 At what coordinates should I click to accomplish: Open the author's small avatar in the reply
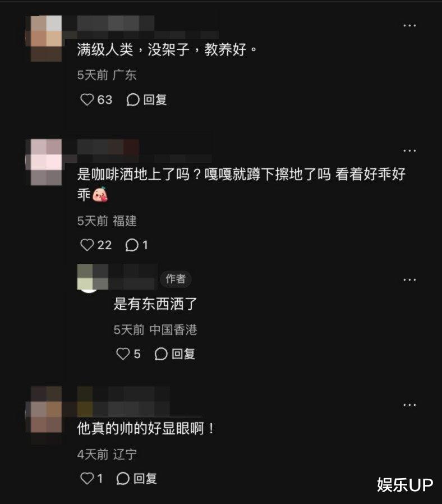(x=93, y=277)
